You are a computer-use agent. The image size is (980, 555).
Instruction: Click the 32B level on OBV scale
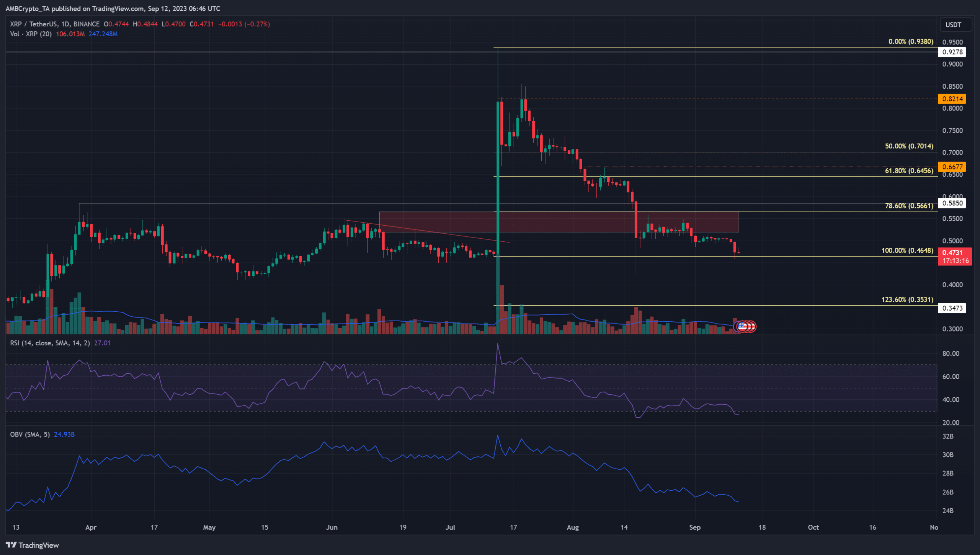tap(948, 436)
